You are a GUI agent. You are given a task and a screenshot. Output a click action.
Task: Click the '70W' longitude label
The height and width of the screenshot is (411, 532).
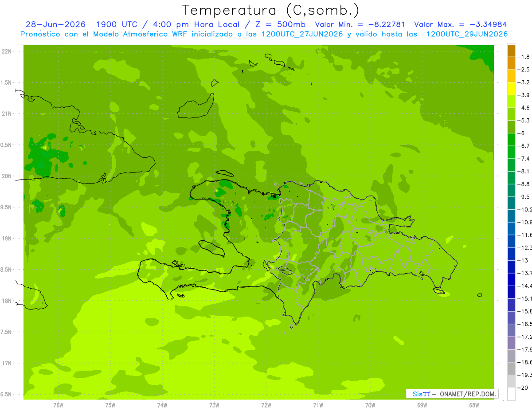pos(370,405)
